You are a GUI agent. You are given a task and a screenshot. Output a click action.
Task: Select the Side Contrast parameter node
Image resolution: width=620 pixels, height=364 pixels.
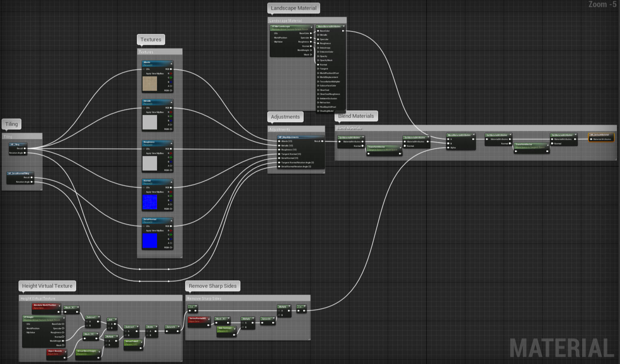point(227,331)
